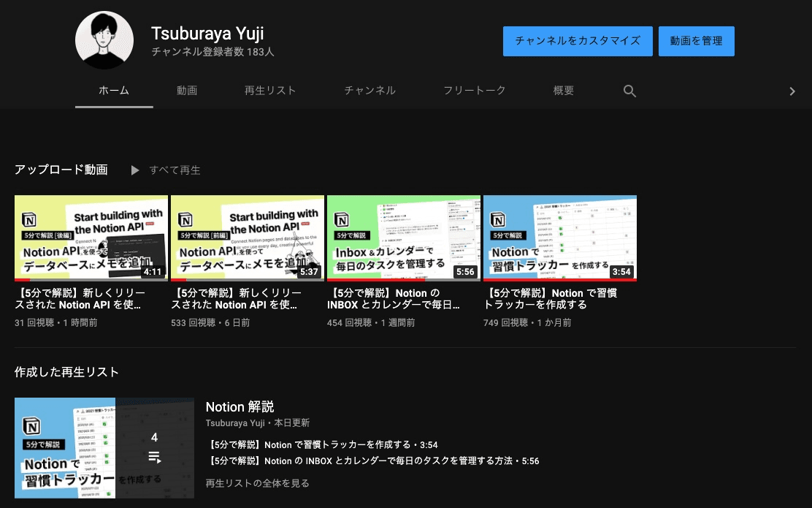
Task: Click the 454 回視聴・1 週間前 text
Action: (371, 323)
